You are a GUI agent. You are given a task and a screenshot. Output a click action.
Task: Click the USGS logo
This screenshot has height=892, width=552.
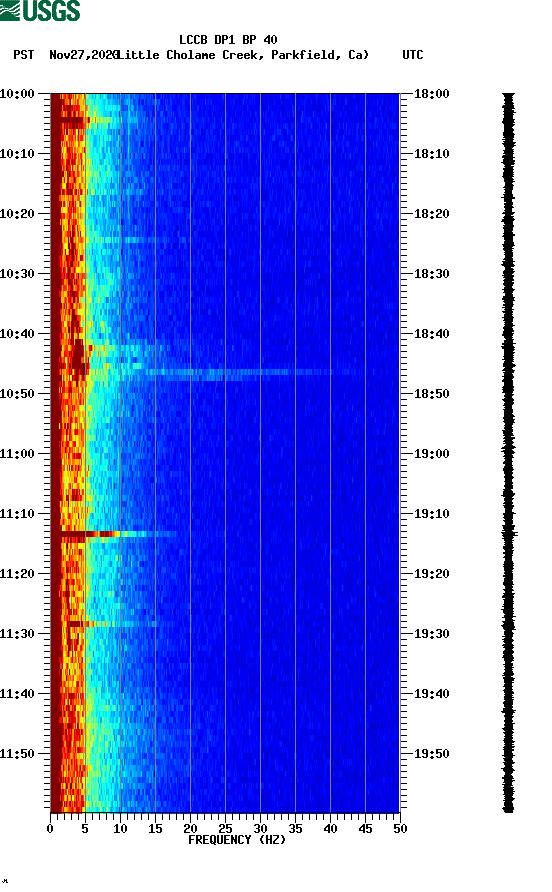[x=40, y=10]
